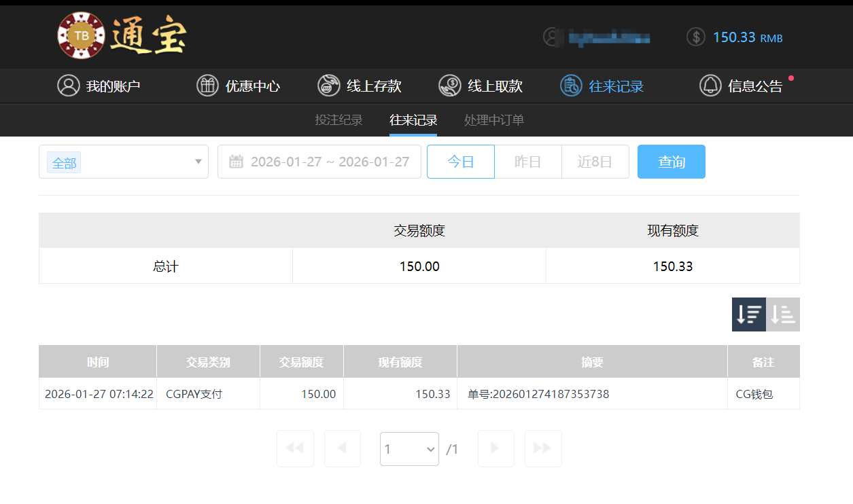Click the calendar icon in date field
This screenshot has width=853, height=504.
[x=234, y=161]
